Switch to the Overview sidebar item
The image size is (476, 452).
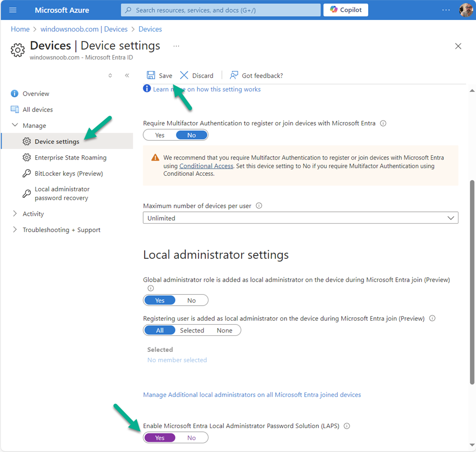coord(36,93)
